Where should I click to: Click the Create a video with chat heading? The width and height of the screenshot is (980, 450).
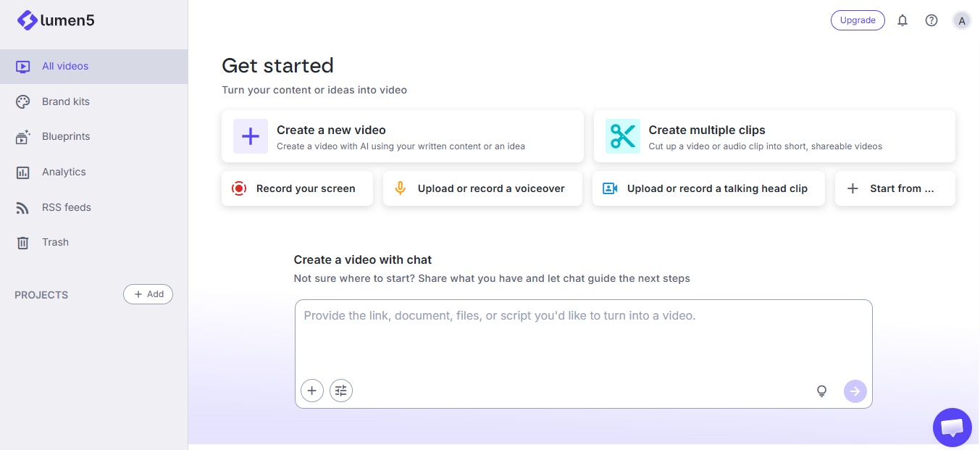[x=363, y=259]
